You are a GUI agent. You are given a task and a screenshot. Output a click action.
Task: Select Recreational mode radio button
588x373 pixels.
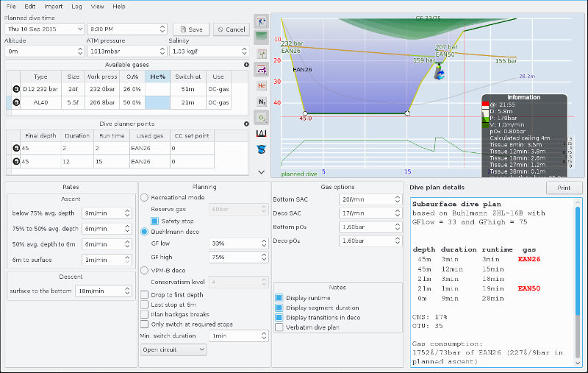[x=144, y=198]
